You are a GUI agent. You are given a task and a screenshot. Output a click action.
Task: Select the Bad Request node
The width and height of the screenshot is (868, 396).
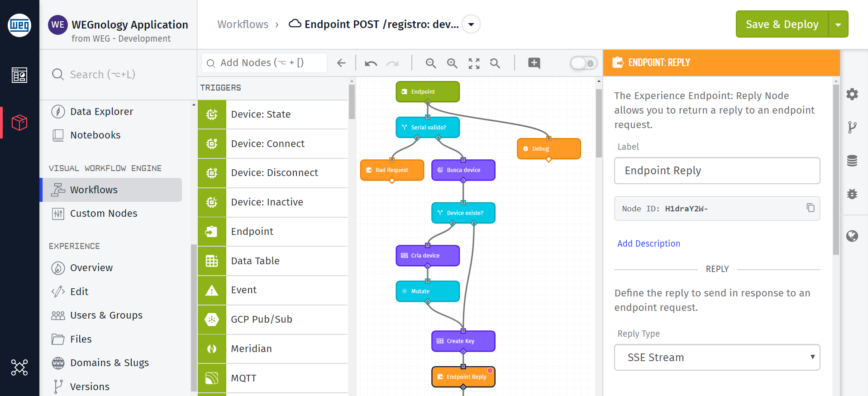tap(392, 170)
